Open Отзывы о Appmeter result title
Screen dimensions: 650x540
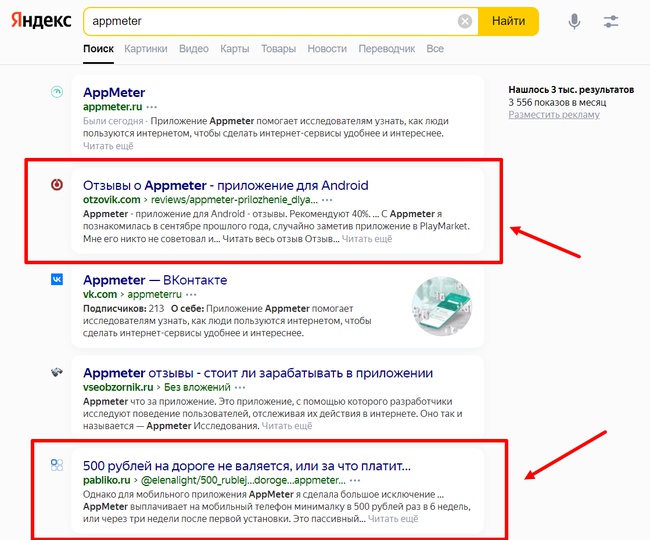[226, 185]
